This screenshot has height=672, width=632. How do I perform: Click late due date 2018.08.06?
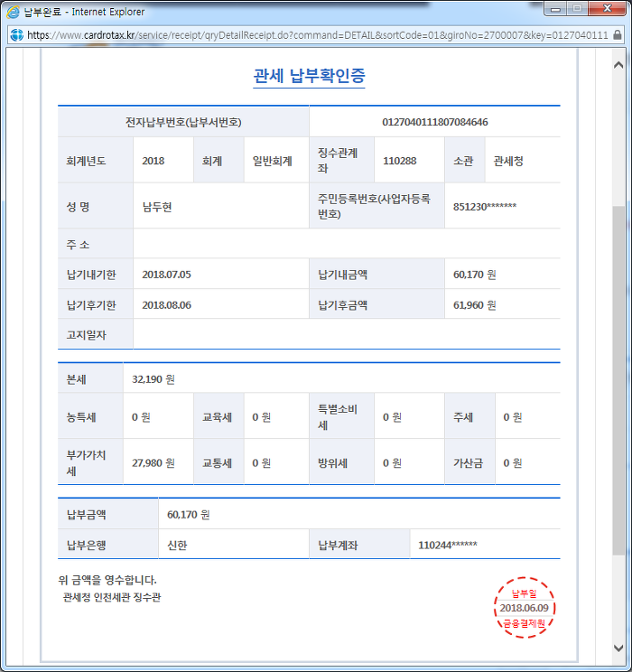click(167, 305)
